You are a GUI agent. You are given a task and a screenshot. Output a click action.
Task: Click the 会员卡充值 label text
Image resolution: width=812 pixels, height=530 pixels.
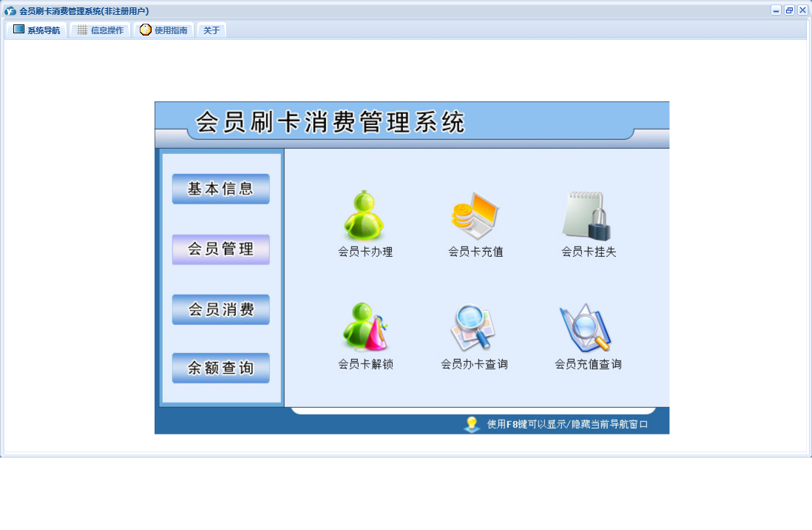476,252
